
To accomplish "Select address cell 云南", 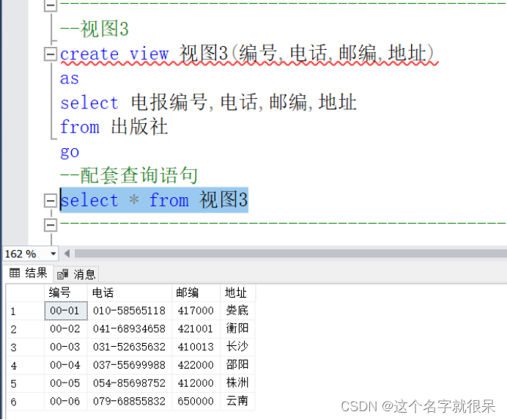I will pyautogui.click(x=237, y=401).
